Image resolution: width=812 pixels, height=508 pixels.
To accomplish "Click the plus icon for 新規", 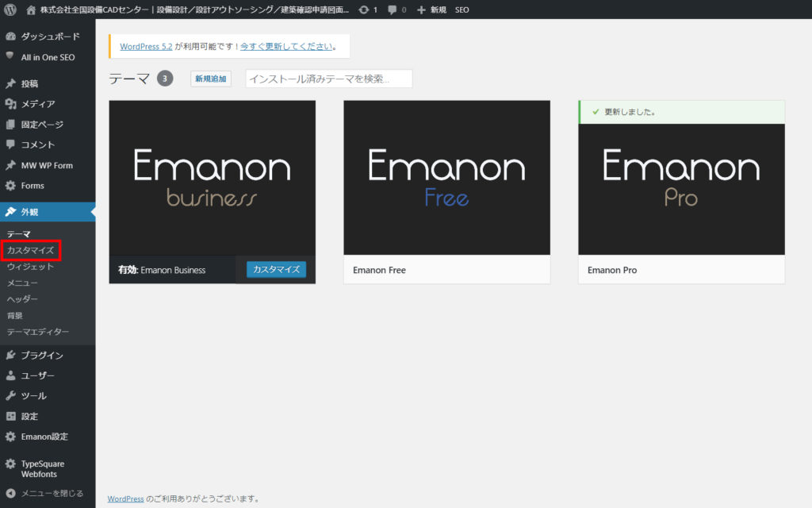I will pos(421,10).
